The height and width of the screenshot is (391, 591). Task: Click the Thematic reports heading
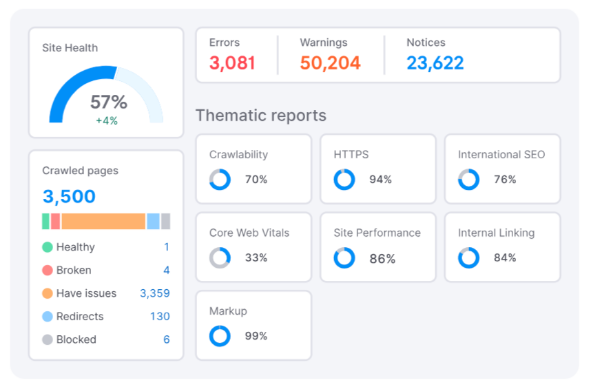(261, 115)
